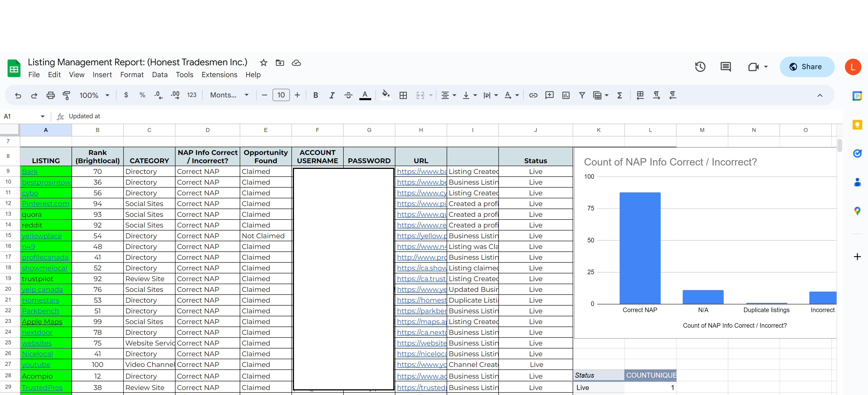Open the Pinterest.com listing link
The width and height of the screenshot is (868, 395).
46,204
